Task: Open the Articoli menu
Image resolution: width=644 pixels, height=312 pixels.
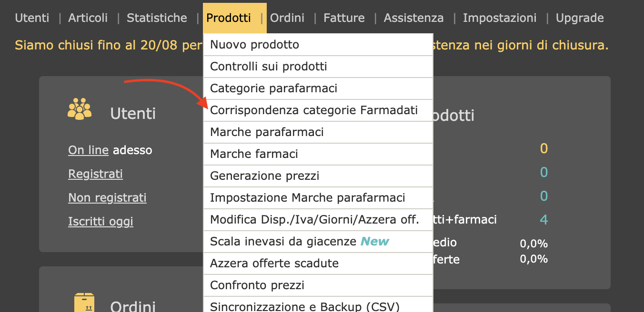Action: tap(88, 18)
